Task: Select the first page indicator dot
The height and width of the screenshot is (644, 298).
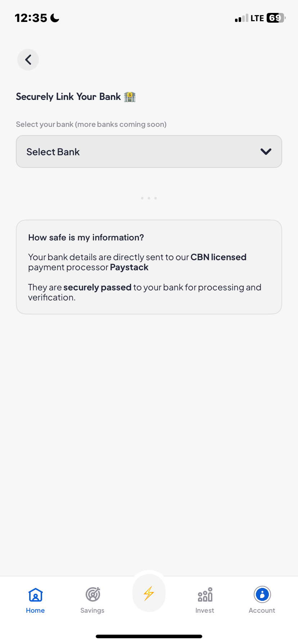Action: (142, 198)
